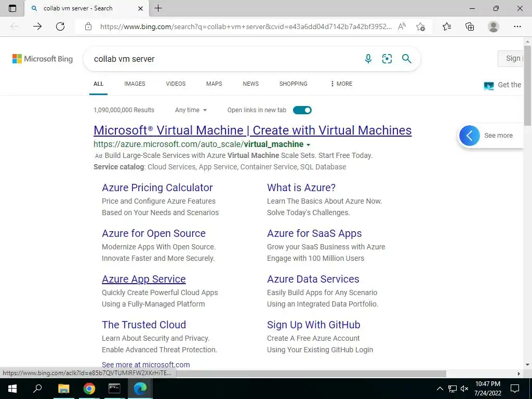Click the Microsoft Bing logo

click(x=43, y=59)
